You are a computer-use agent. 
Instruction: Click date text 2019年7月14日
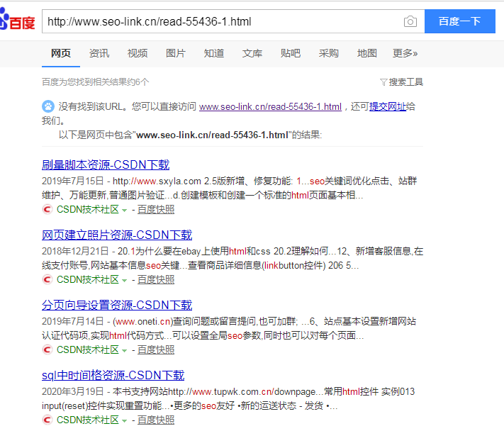(72, 321)
